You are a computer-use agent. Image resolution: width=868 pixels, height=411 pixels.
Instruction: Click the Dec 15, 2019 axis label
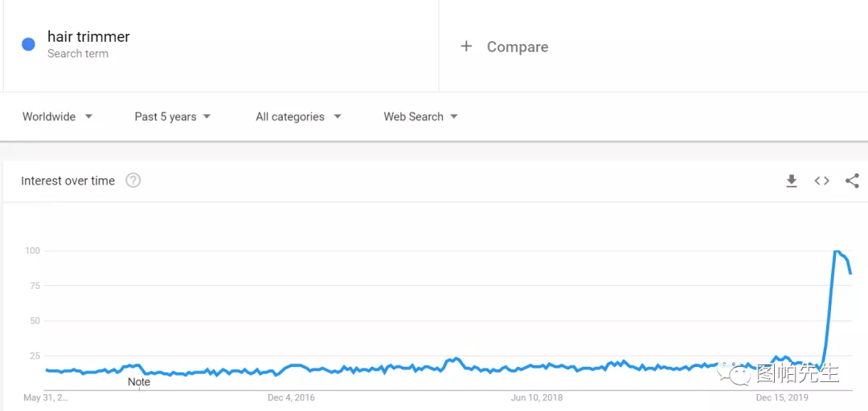pos(782,397)
